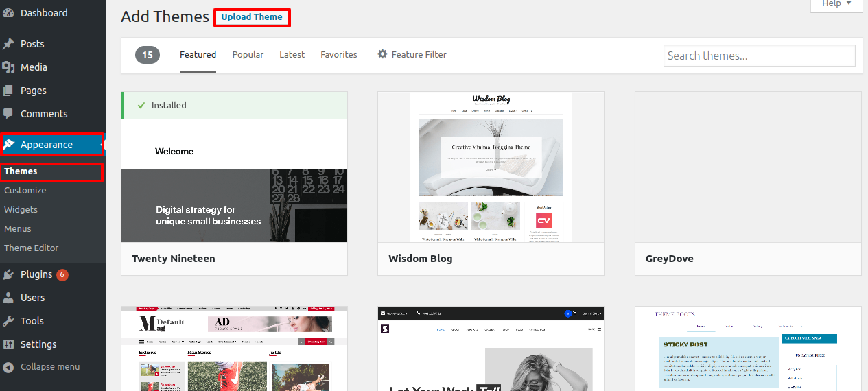Click the Tools wrench icon

click(8, 321)
